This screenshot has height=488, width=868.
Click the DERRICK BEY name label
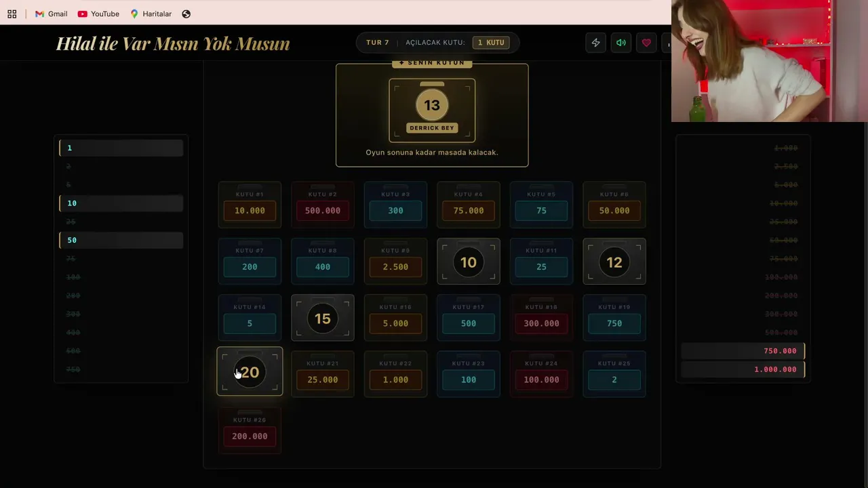(432, 128)
